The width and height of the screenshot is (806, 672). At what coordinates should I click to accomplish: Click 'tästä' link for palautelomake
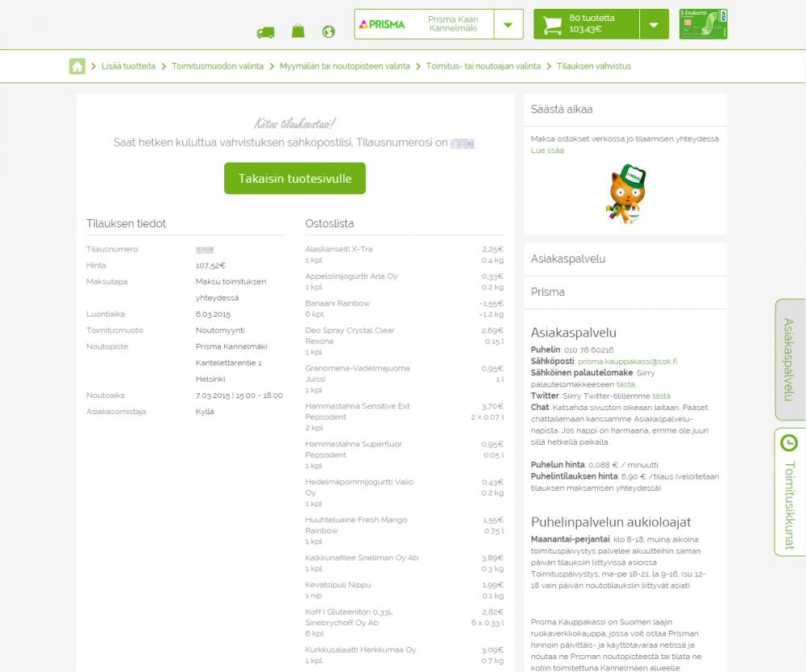point(625,384)
